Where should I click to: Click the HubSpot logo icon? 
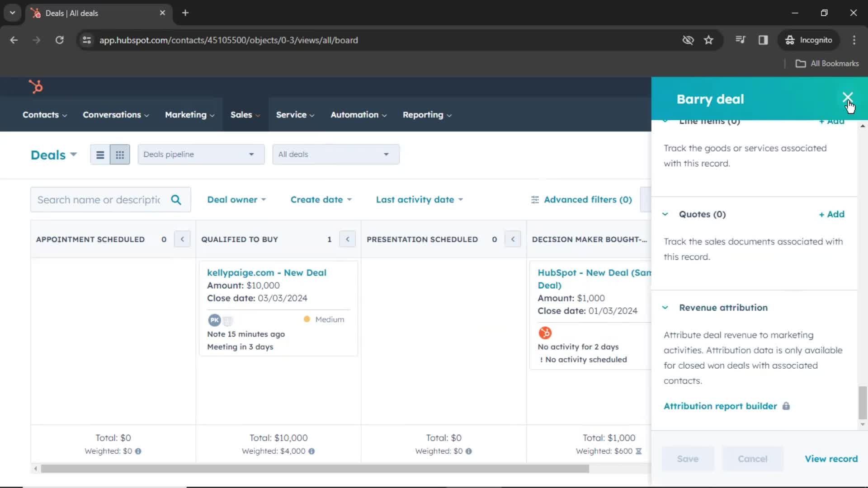[x=35, y=87]
